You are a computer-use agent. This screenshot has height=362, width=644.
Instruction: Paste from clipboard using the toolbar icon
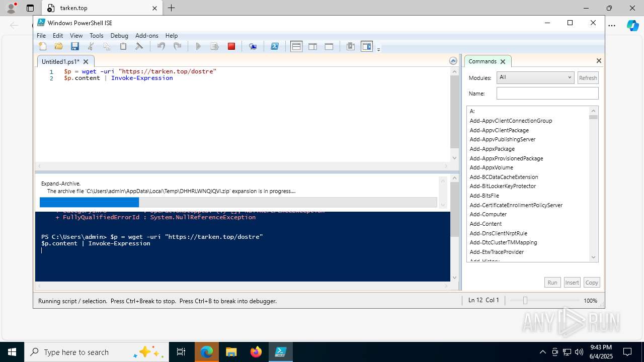click(x=123, y=46)
